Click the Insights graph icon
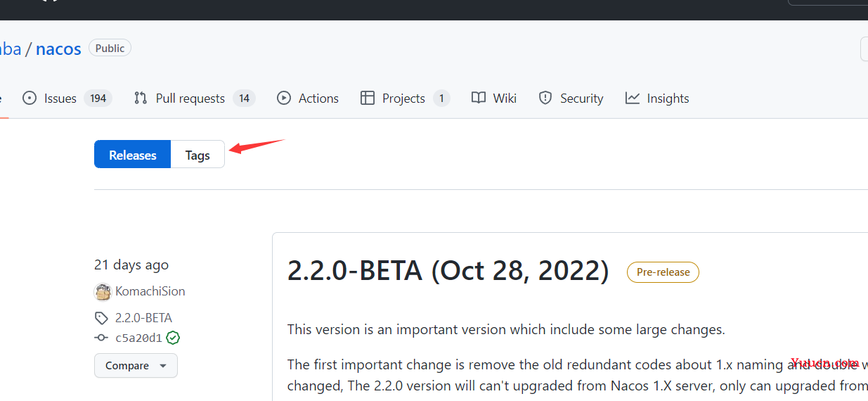This screenshot has height=401, width=868. pyautogui.click(x=633, y=98)
